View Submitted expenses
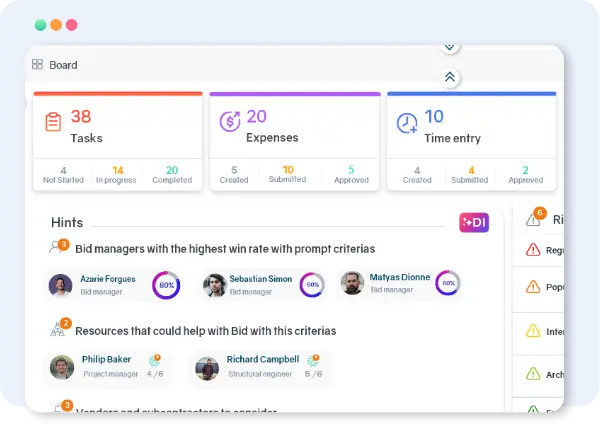This screenshot has height=431, width=600. (x=288, y=174)
